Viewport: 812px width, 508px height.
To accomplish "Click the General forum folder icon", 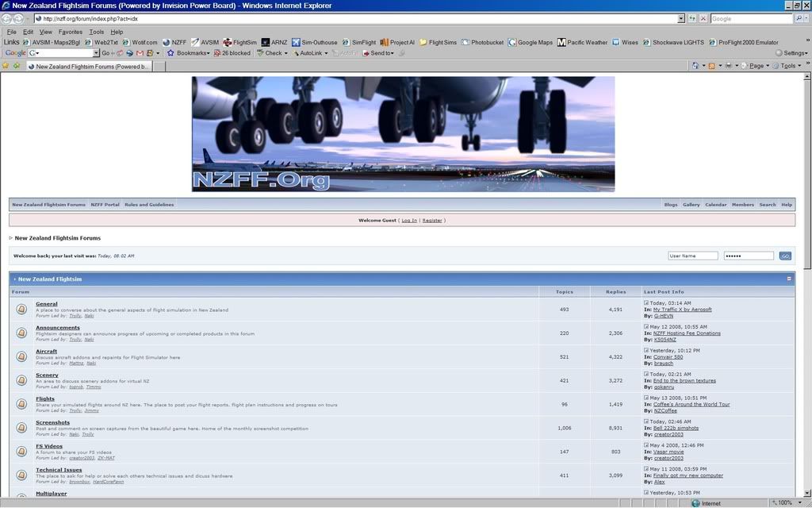I will 21,310.
